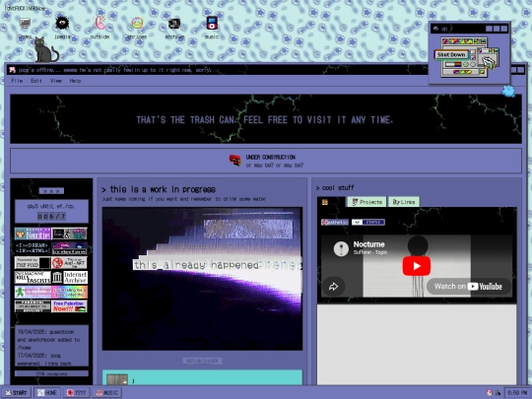Click the Internet Archive badge
This screenshot has width=532, height=399.
(69, 277)
